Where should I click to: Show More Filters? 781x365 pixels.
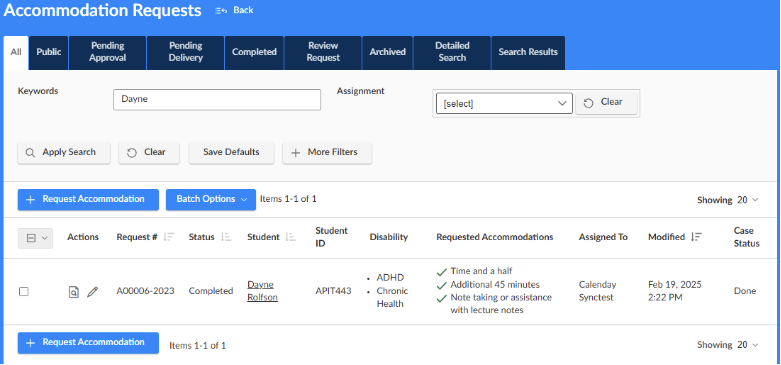tap(327, 152)
